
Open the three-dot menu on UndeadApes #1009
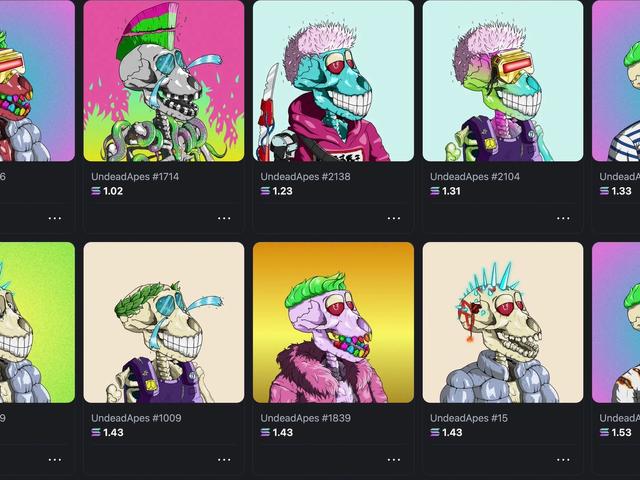(224, 460)
